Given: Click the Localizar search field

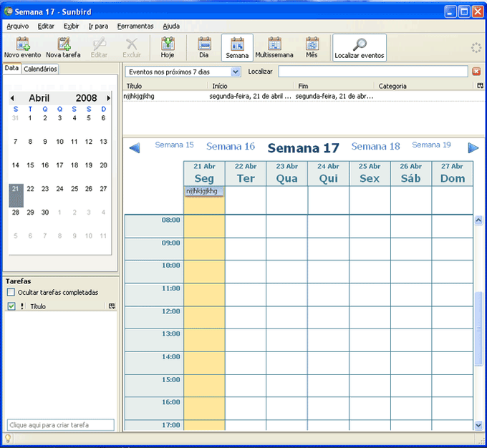Looking at the screenshot, I should pyautogui.click(x=373, y=72).
